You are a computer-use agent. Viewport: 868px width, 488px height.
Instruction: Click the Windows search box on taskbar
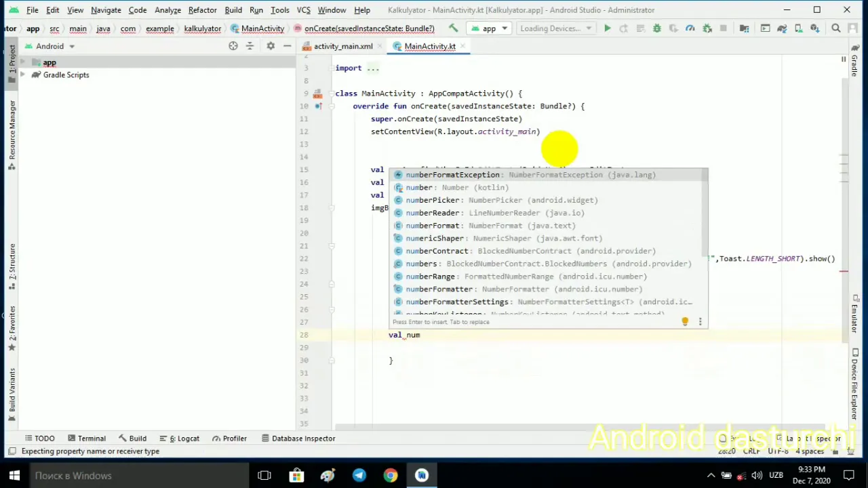point(138,476)
